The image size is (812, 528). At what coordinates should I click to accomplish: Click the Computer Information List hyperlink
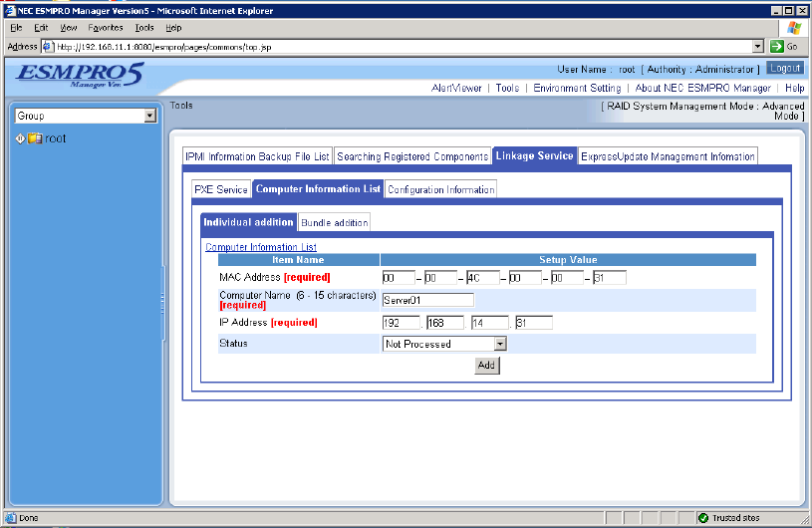[x=261, y=247]
